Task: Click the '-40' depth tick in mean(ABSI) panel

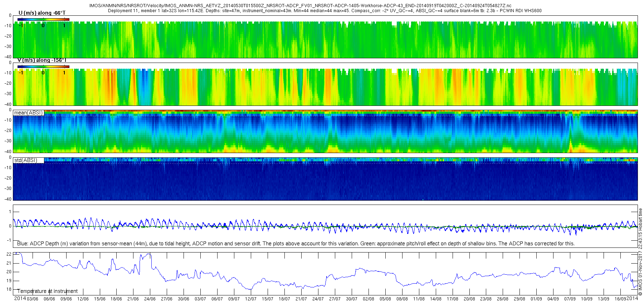Action: [x=8, y=151]
